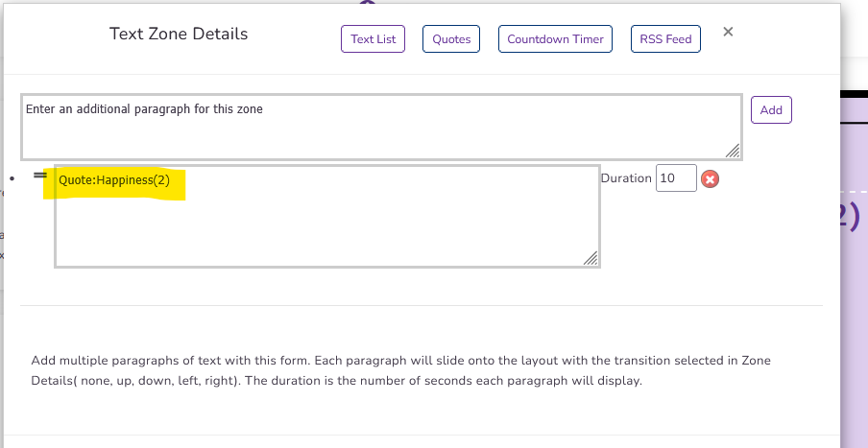Click into the Duration number field
Viewport: 868px width, 448px height.
[x=676, y=178]
